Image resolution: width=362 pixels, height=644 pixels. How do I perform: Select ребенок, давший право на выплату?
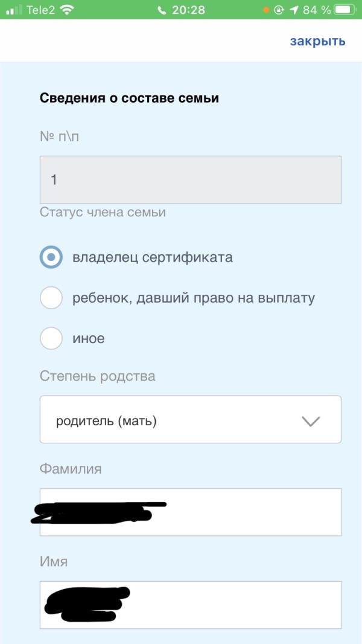point(51,297)
